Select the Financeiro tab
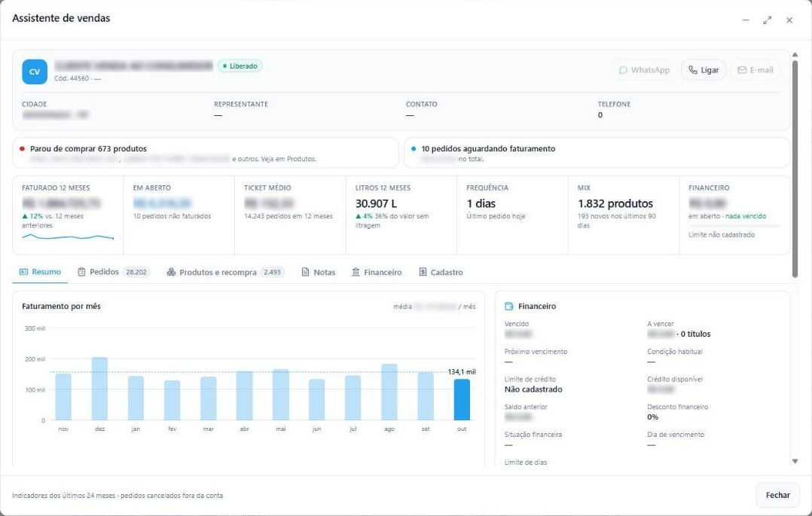The height and width of the screenshot is (516, 812). pyautogui.click(x=377, y=272)
